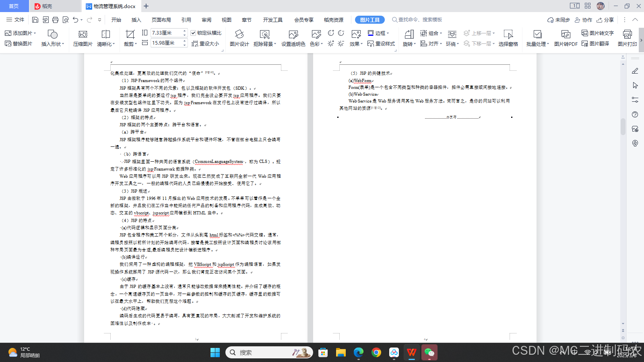Click Reset Size (重设大小) button

pyautogui.click(x=205, y=43)
